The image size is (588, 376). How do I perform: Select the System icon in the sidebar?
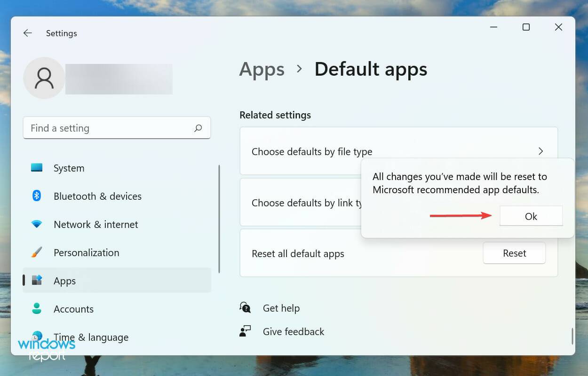pyautogui.click(x=37, y=168)
